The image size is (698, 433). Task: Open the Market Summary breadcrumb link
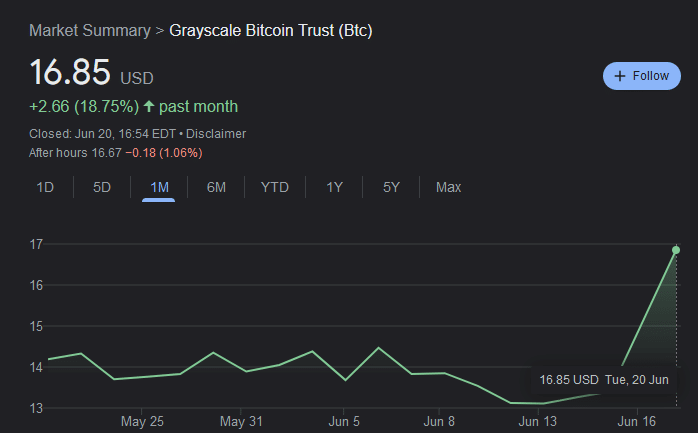pyautogui.click(x=90, y=31)
